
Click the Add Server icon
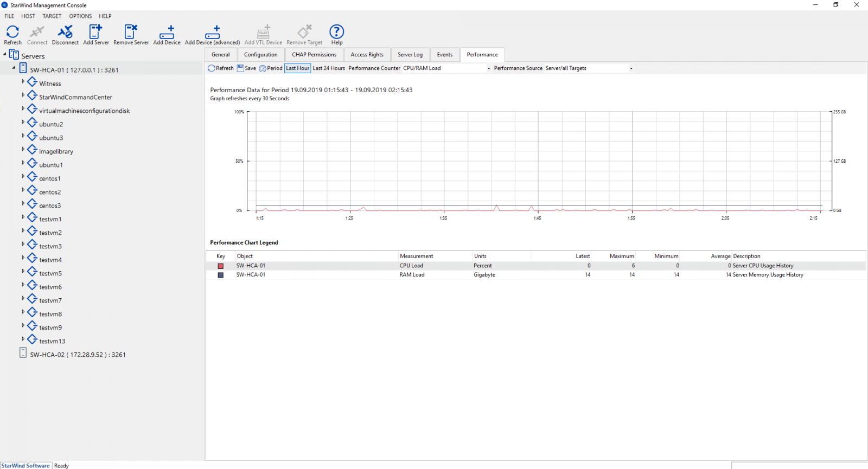tap(95, 31)
